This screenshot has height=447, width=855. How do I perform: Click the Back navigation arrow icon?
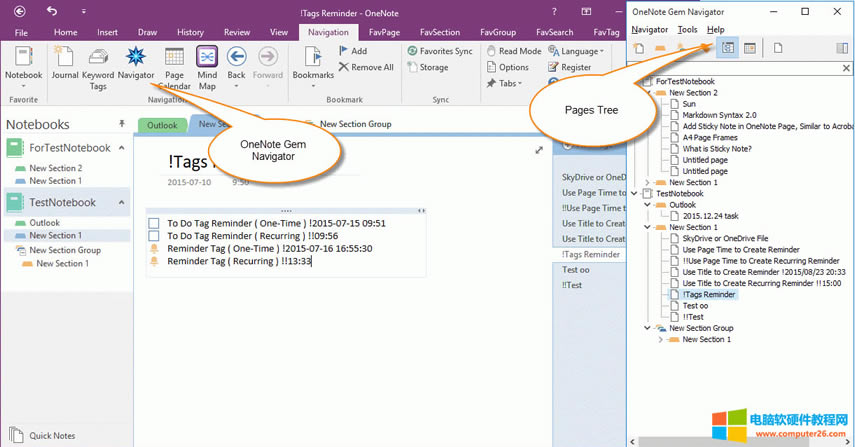tap(236, 58)
